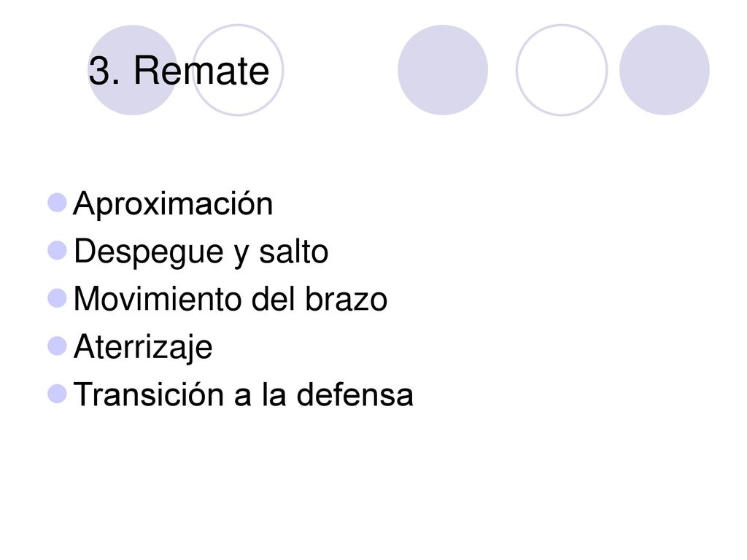The width and height of the screenshot is (747, 560).
Task: Select the rightmost filled lavender circle in header
Action: [x=664, y=70]
